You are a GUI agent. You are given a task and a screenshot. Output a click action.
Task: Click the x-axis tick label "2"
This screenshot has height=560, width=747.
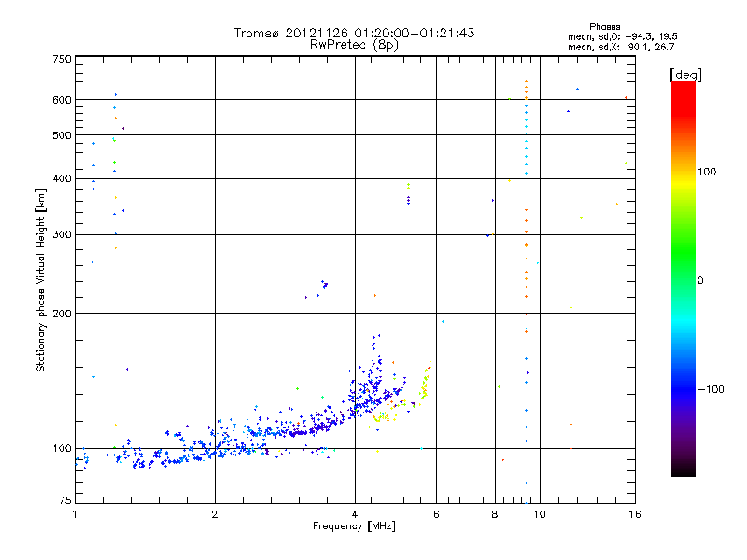click(x=215, y=514)
